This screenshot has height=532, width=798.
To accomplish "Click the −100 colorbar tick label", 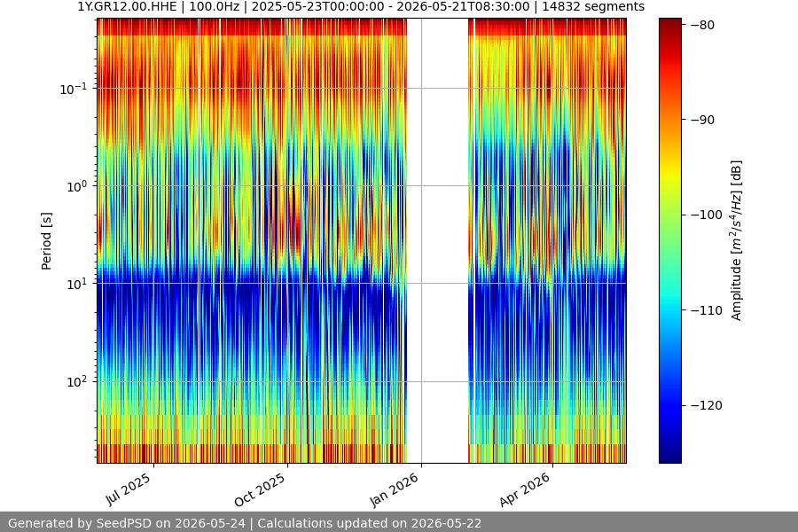I will tap(707, 215).
